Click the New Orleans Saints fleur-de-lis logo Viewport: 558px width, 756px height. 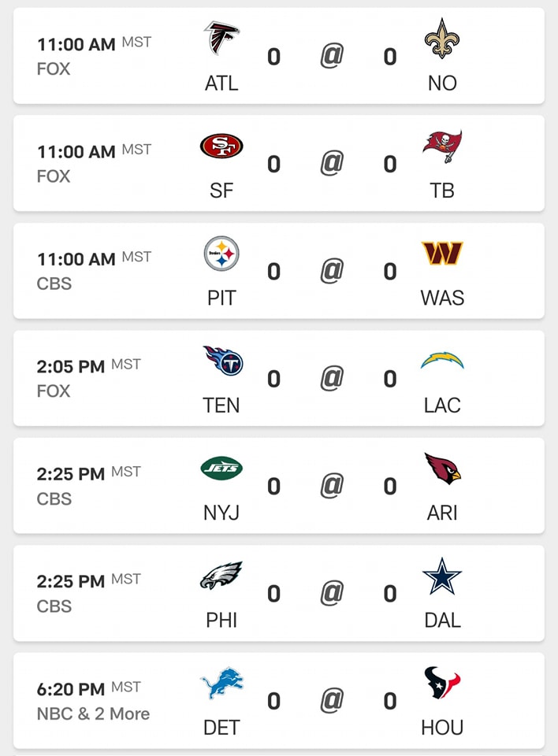[442, 38]
